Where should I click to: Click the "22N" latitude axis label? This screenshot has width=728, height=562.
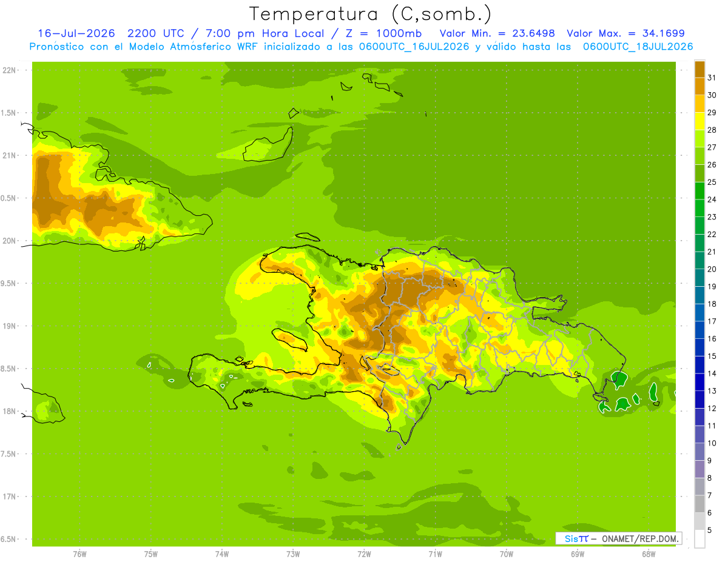coord(9,70)
